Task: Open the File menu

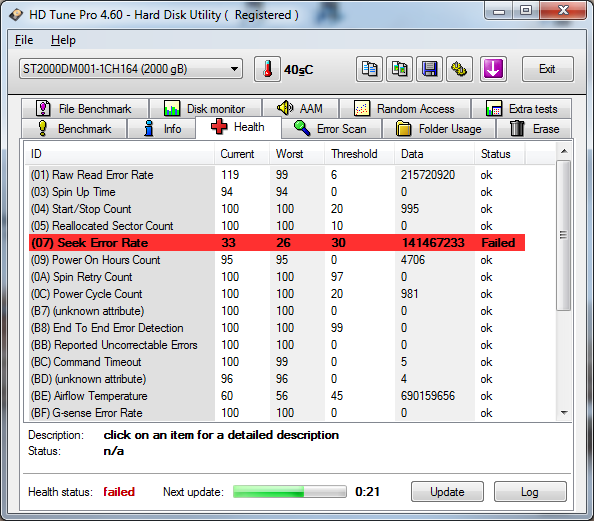Action: click(x=24, y=40)
